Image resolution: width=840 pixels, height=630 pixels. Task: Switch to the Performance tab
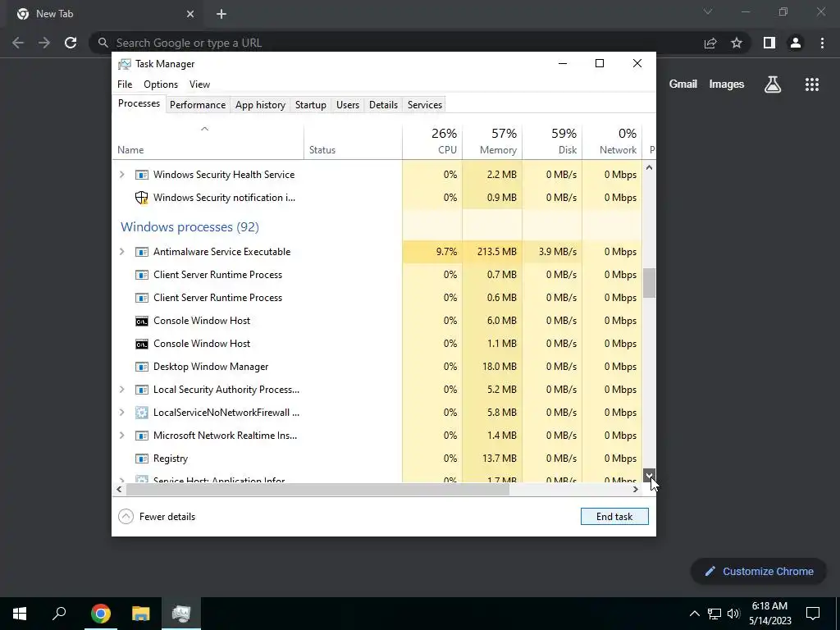198,105
